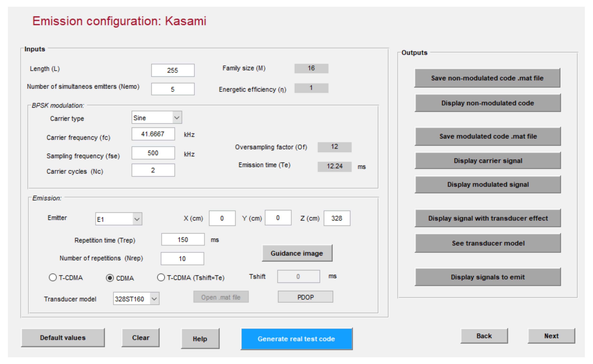Screen dimensions: 593x364
Task: Go to Next screen
Action: (551, 336)
